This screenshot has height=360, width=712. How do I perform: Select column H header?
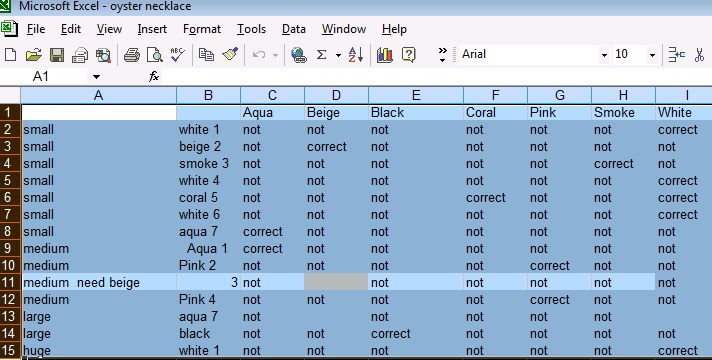click(x=623, y=95)
